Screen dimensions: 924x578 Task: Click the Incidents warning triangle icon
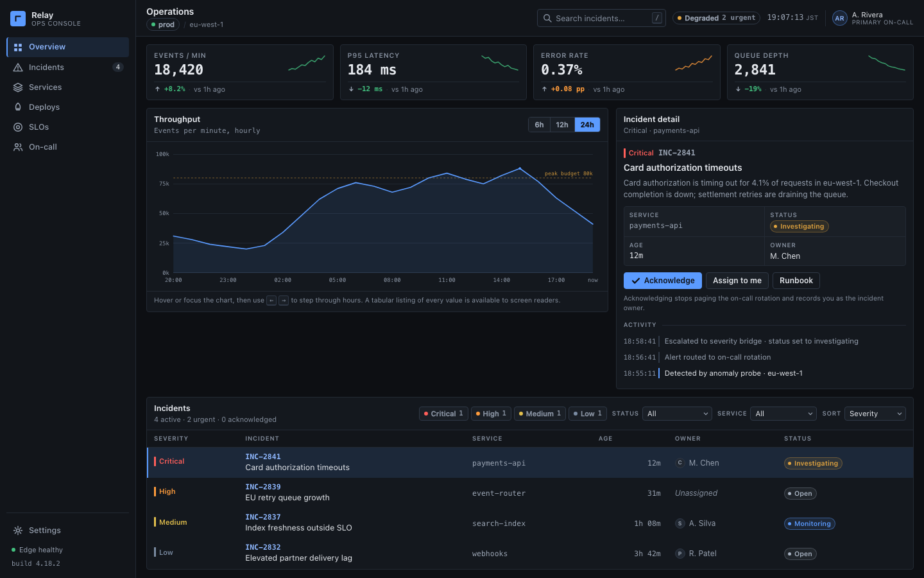point(18,67)
